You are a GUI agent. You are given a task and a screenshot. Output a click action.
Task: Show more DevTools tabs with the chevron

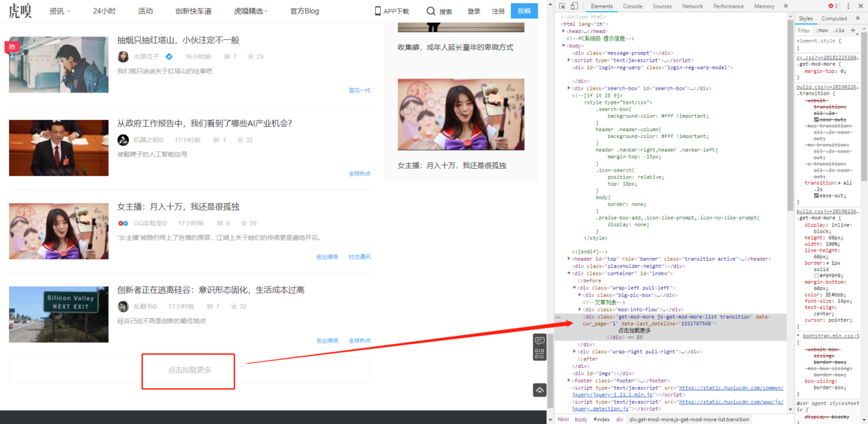[785, 6]
